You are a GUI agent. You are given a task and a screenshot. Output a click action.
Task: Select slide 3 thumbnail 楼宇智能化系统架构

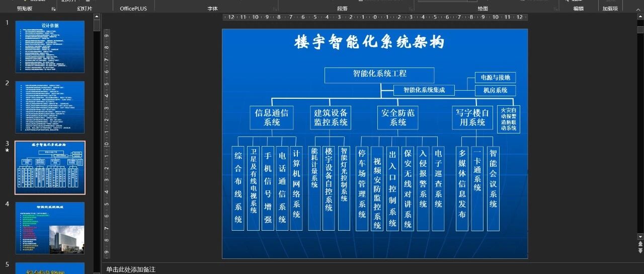[x=50, y=168]
